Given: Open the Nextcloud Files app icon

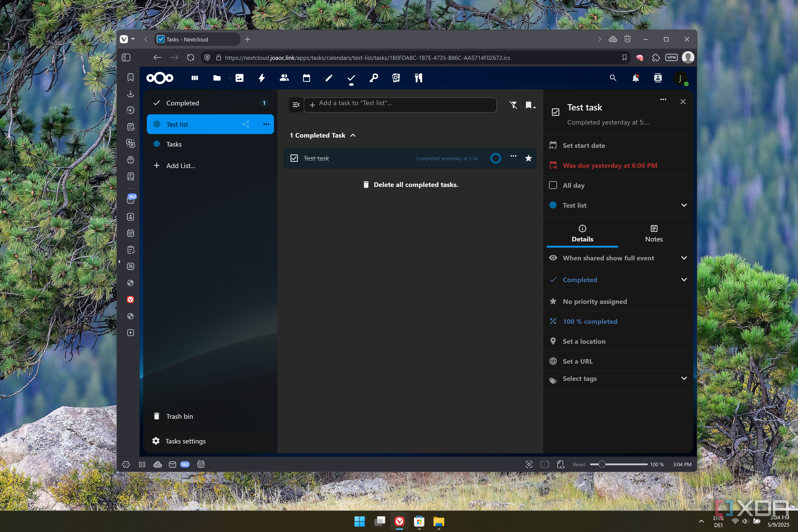Looking at the screenshot, I should (217, 78).
